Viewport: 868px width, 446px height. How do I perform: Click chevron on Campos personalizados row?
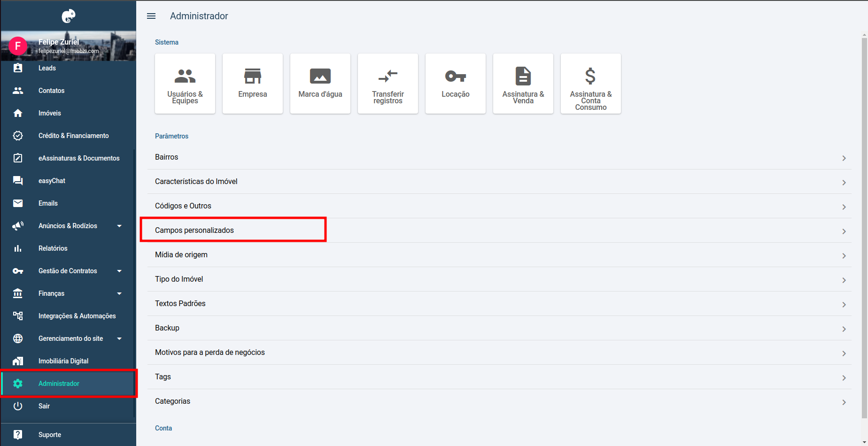pyautogui.click(x=844, y=231)
